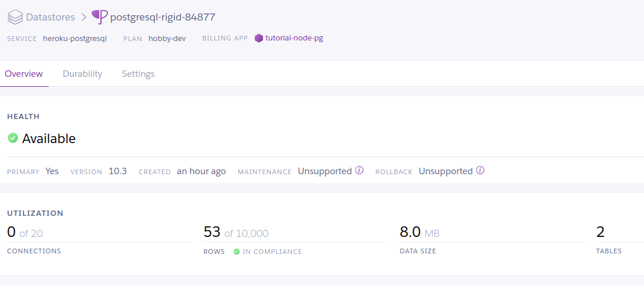Click the Available health status text
Screen dimensions: 644x285
click(x=49, y=138)
